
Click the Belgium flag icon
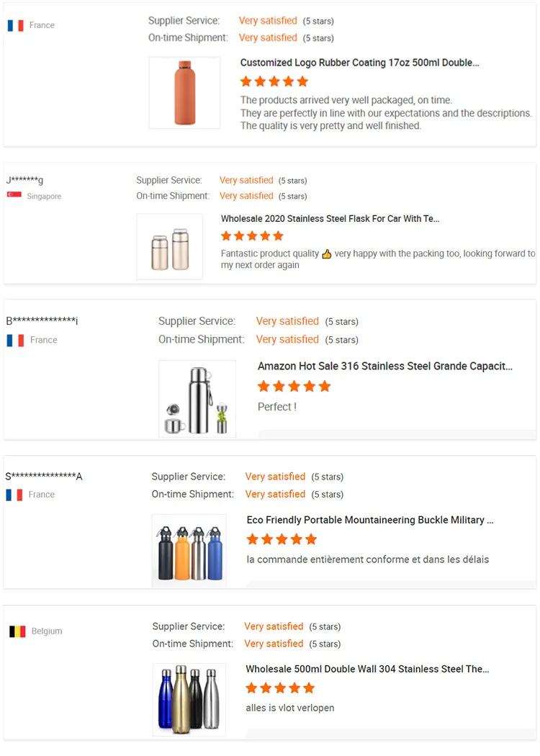tap(17, 631)
